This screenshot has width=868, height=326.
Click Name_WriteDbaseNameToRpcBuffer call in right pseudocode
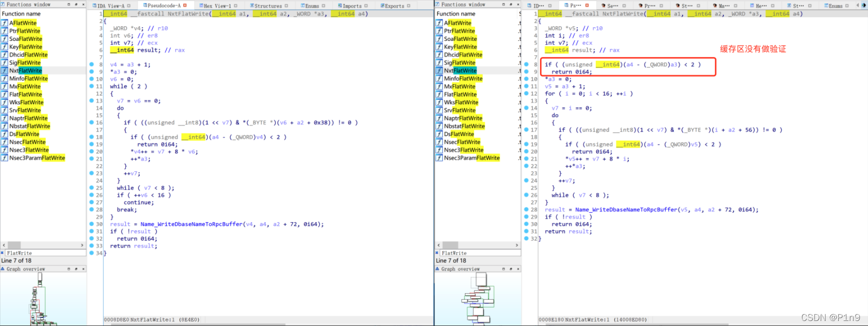[626, 210]
